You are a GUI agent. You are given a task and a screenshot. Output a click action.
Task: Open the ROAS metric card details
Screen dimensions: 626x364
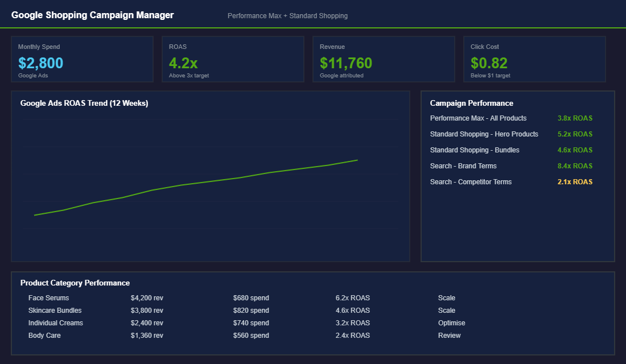click(233, 59)
